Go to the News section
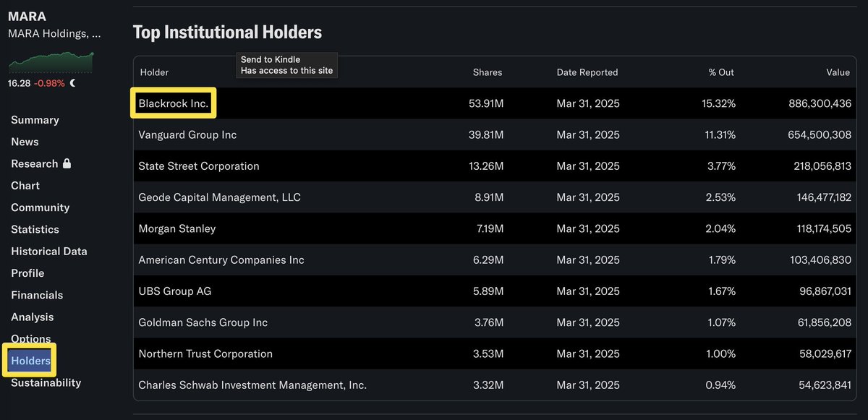 click(x=25, y=142)
